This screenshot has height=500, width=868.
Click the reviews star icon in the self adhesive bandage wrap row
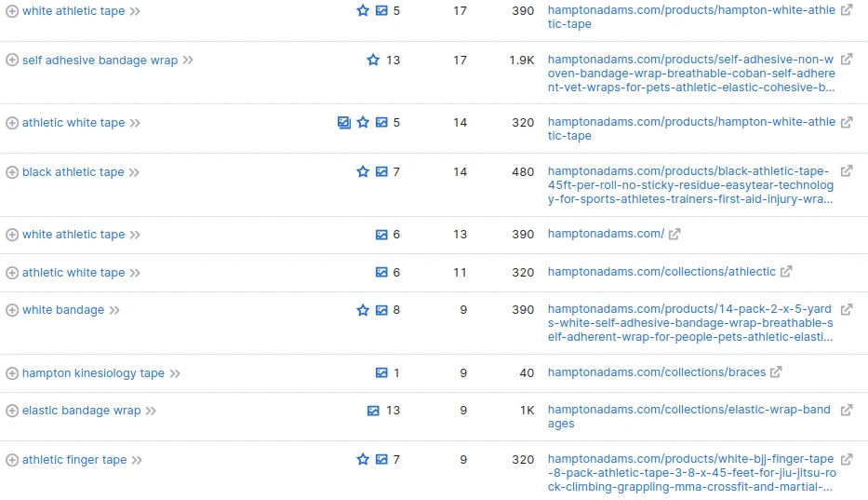[x=373, y=60]
